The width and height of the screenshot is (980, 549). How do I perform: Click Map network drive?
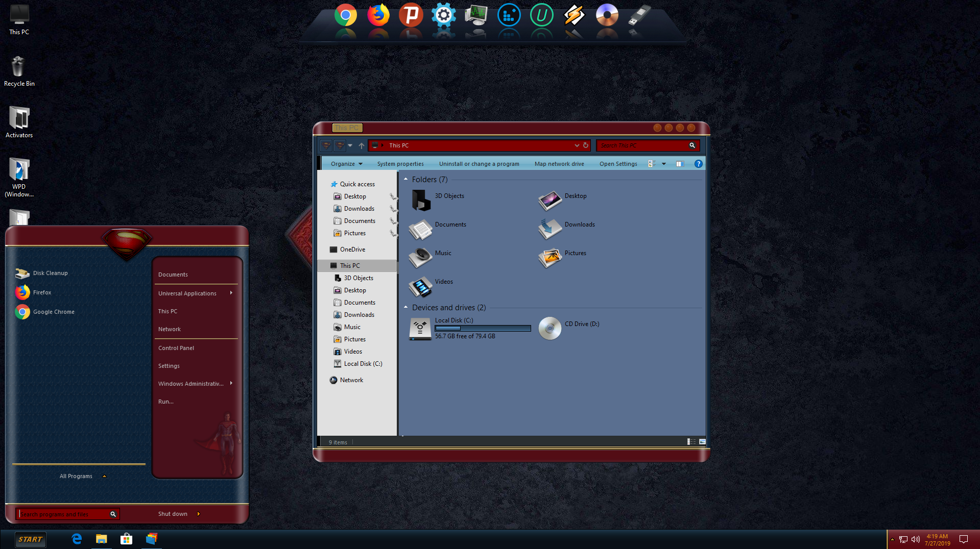(559, 164)
